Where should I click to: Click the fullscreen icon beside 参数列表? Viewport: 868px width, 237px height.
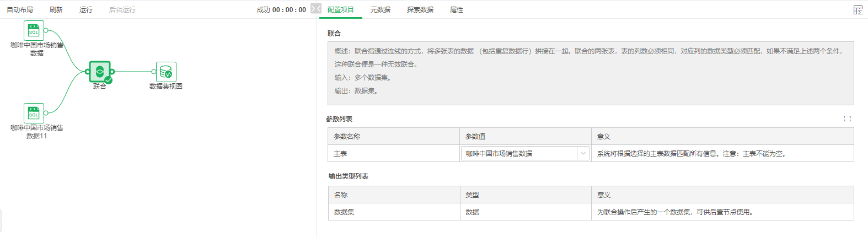[x=847, y=118]
